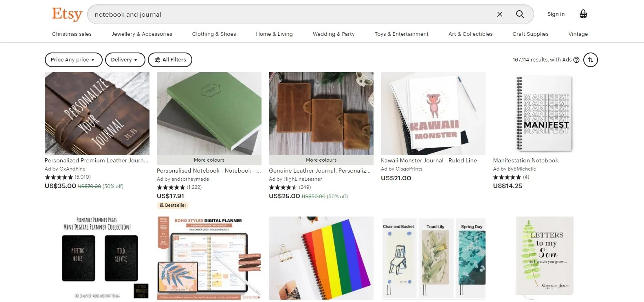
Task: Open sort options via the arrows icon
Action: [591, 59]
